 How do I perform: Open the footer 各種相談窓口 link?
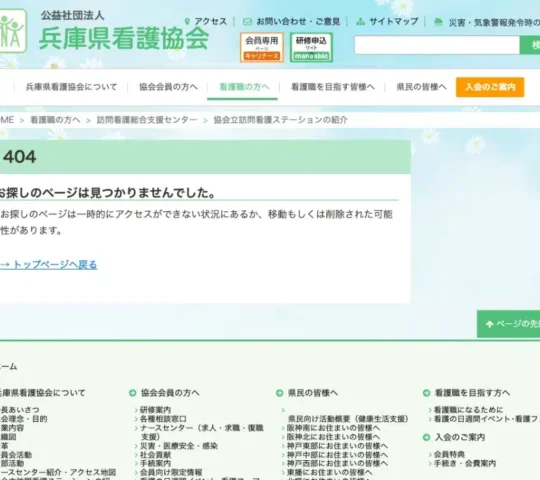pyautogui.click(x=163, y=419)
